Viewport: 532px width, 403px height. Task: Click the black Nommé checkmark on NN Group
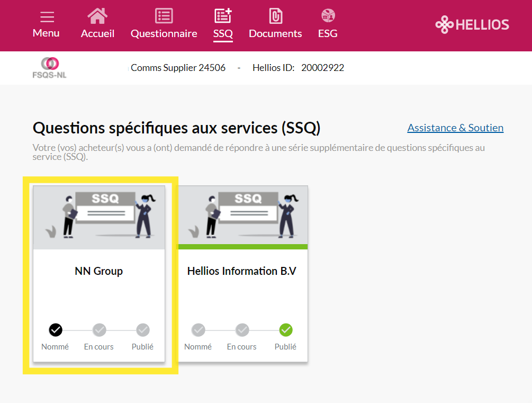click(56, 330)
